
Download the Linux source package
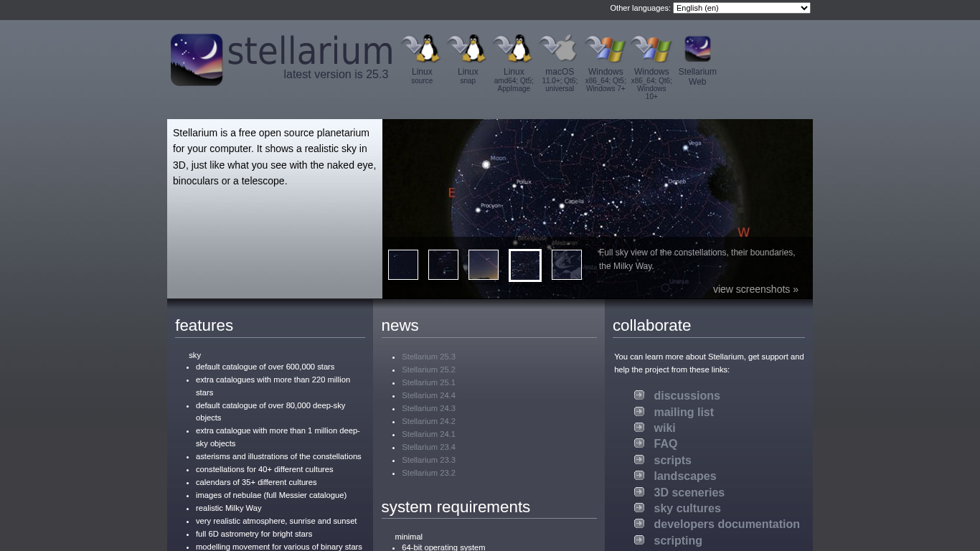coord(422,50)
